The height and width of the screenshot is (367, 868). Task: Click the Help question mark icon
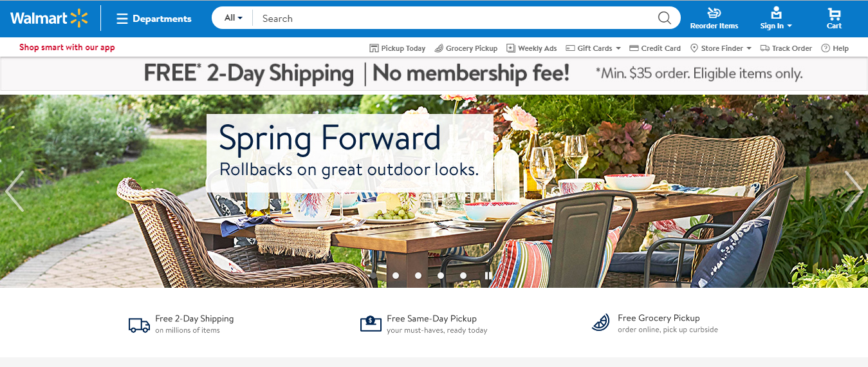[x=826, y=48]
